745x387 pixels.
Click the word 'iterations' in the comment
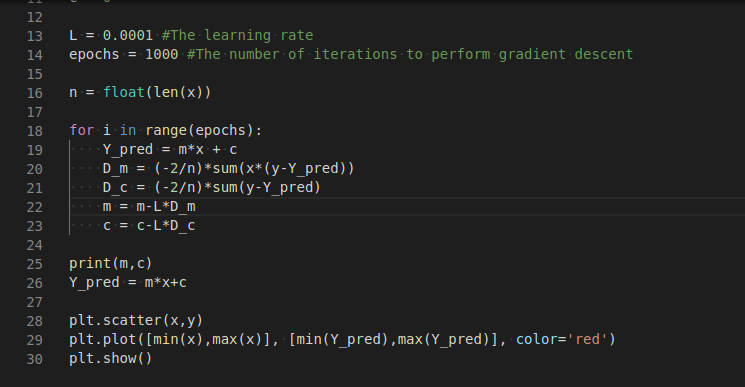coord(355,54)
